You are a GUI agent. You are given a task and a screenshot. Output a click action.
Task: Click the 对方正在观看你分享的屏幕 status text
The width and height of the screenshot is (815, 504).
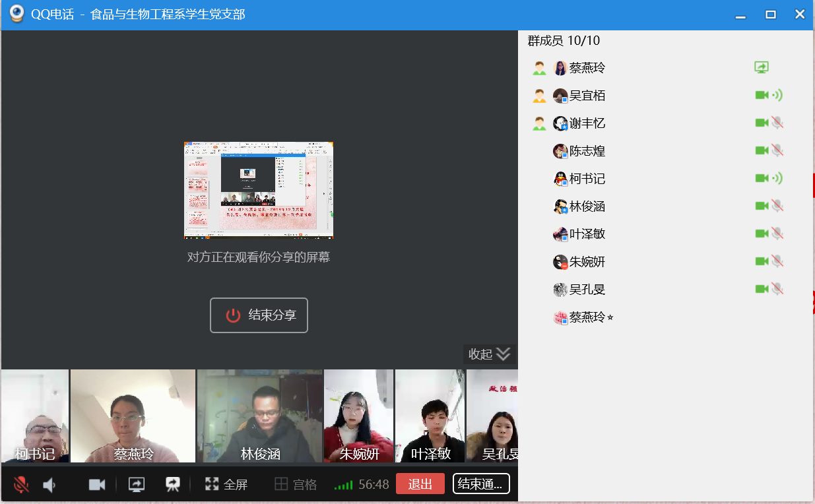coord(259,257)
